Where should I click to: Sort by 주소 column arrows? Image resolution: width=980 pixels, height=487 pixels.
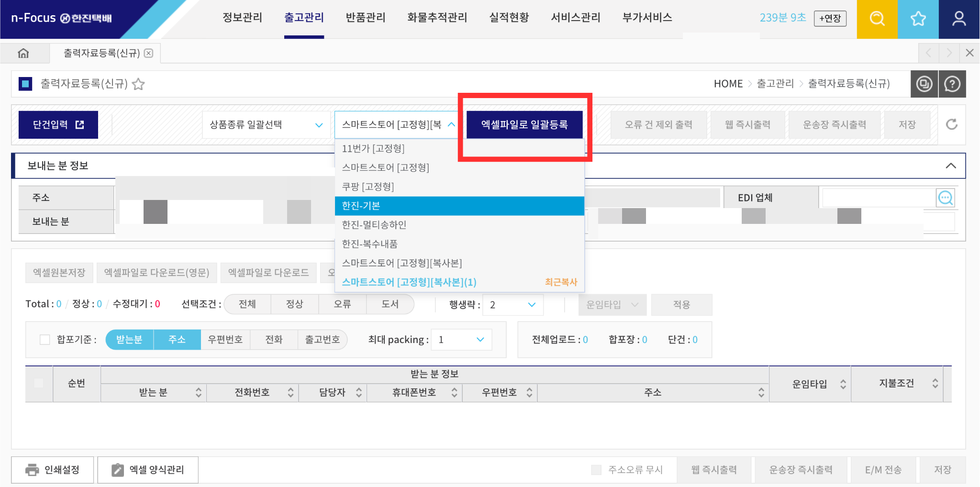tap(761, 393)
